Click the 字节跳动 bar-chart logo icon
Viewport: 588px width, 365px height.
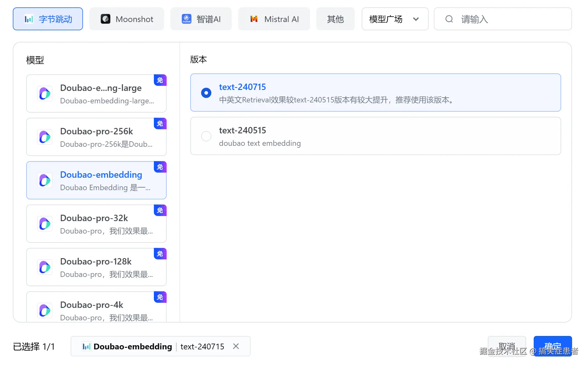pyautogui.click(x=29, y=19)
